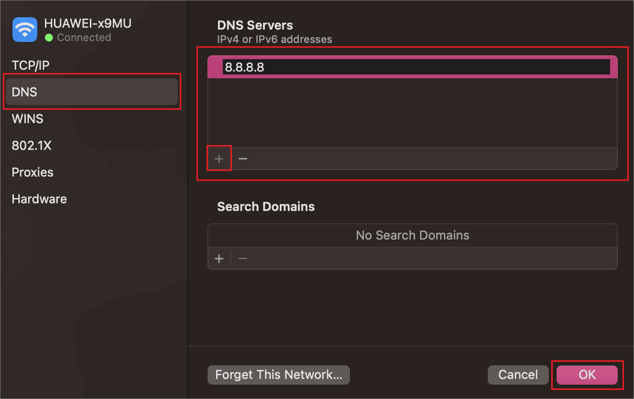
Task: Click the Search Domains heading
Action: 266,207
